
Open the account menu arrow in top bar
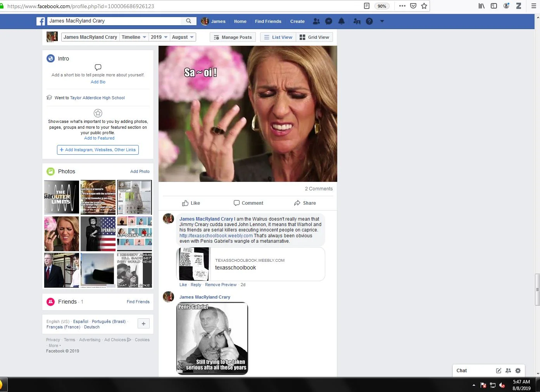pos(382,21)
